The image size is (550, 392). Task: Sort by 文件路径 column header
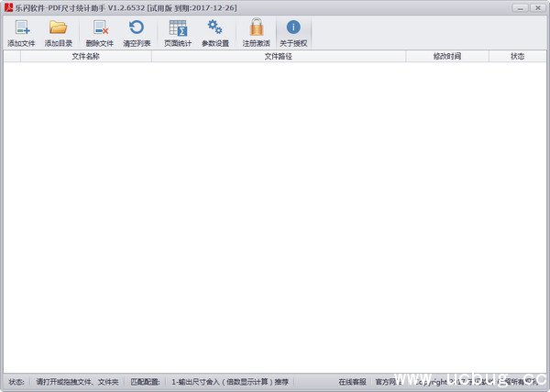[x=278, y=56]
